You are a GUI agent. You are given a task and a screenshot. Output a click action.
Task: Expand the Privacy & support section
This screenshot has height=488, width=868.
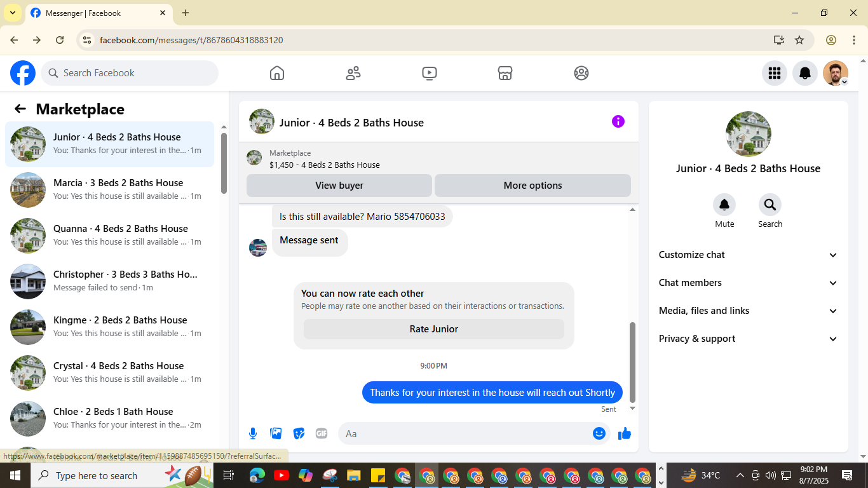pos(749,339)
